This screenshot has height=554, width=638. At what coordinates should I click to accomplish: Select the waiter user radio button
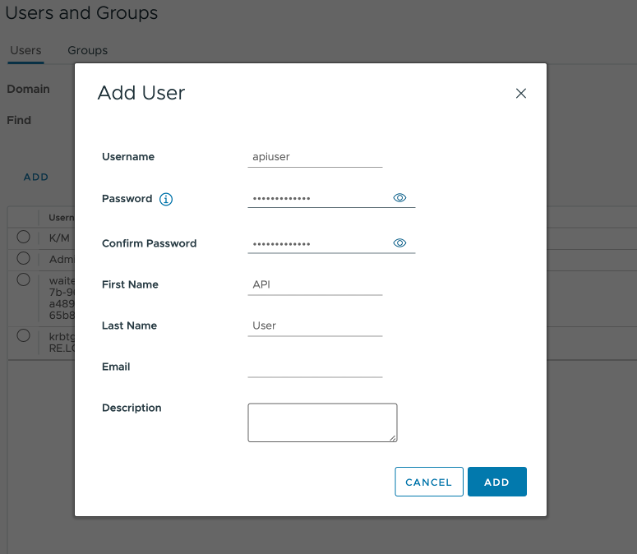[x=24, y=281]
